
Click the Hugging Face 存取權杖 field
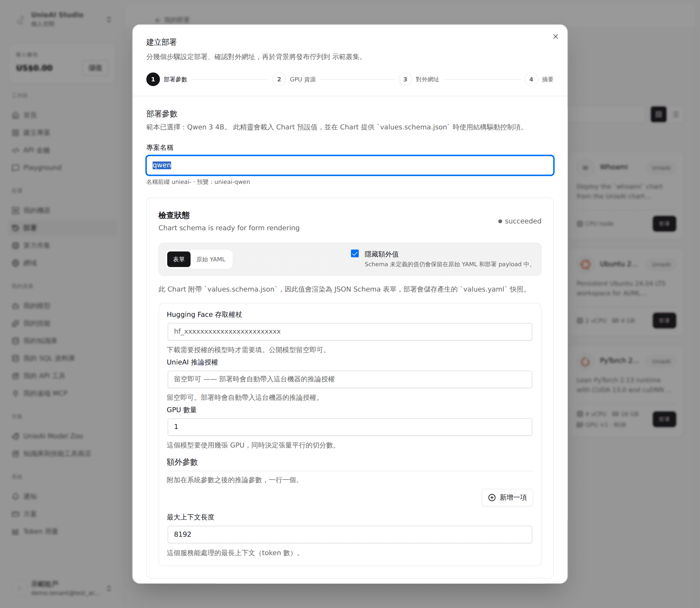pyautogui.click(x=350, y=331)
